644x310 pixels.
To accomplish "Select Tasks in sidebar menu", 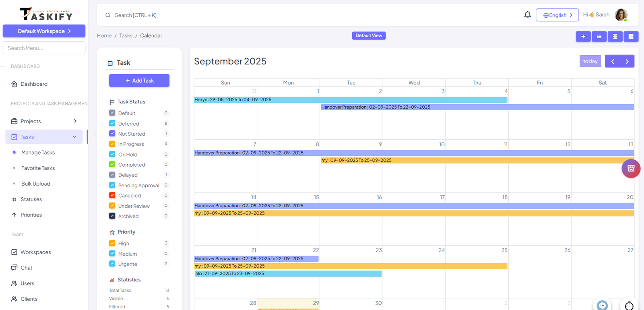I will [44, 137].
